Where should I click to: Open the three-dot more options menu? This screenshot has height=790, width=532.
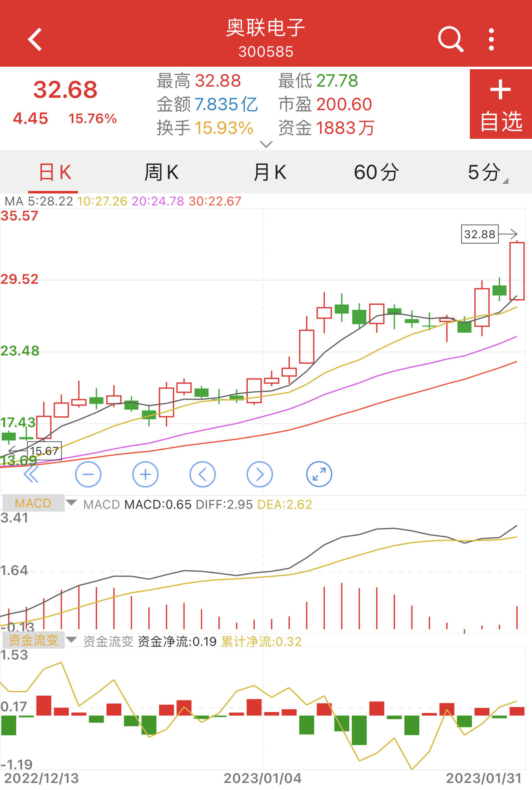coord(491,40)
